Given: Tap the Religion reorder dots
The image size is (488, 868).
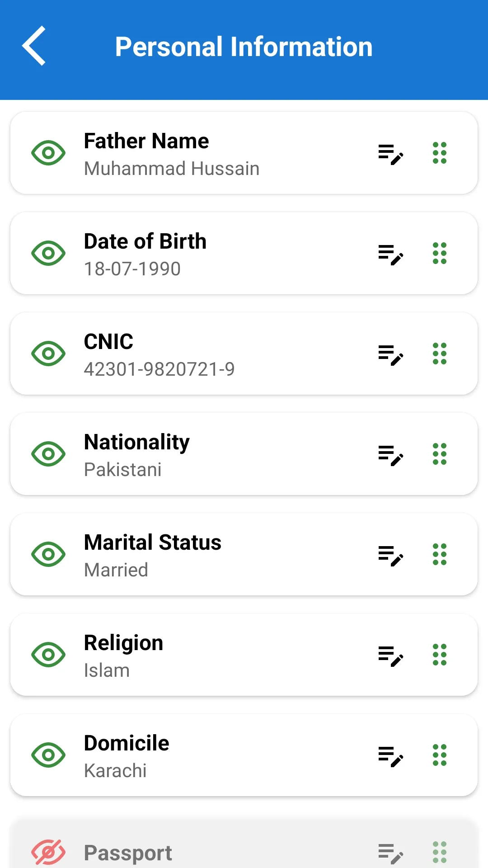Looking at the screenshot, I should point(440,655).
